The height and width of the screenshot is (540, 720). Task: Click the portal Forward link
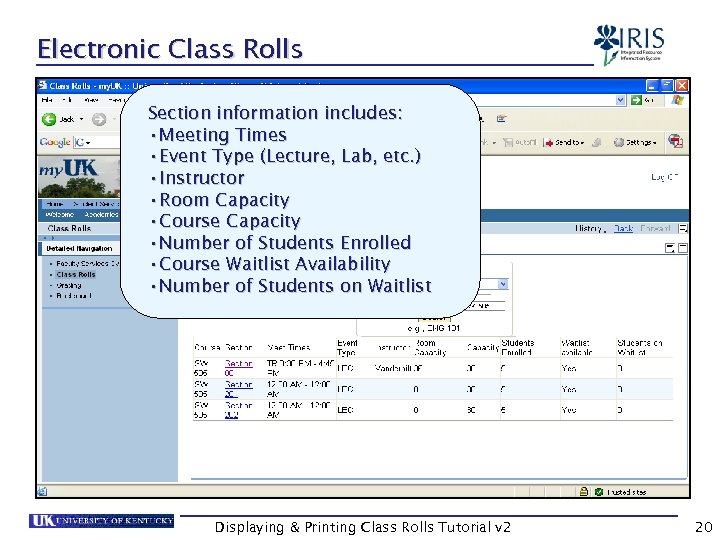[655, 228]
